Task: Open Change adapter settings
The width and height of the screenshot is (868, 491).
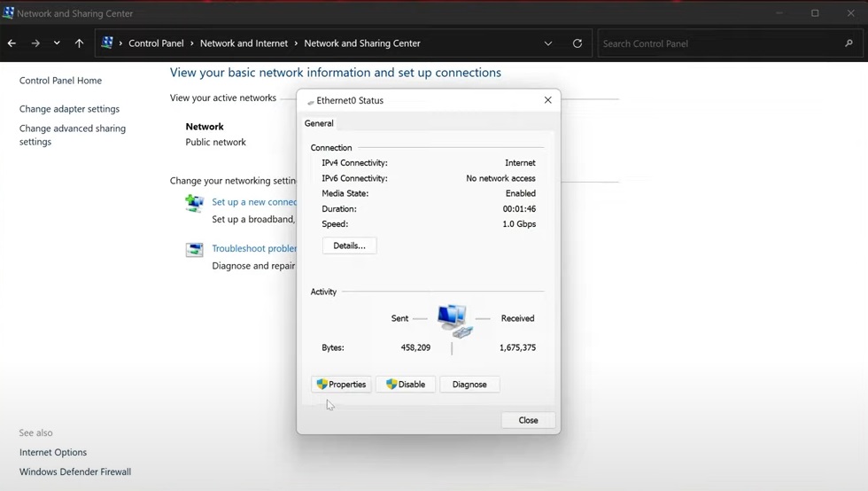Action: click(x=69, y=109)
